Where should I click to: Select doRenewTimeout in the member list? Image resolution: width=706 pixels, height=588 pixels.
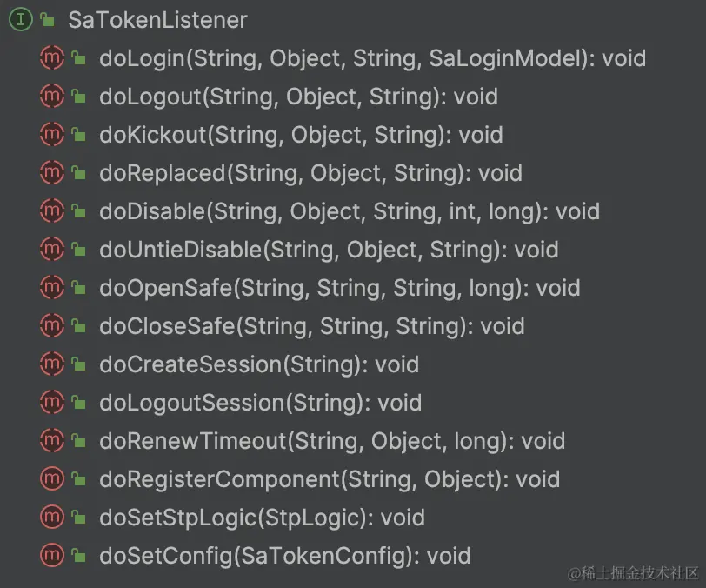[331, 441]
